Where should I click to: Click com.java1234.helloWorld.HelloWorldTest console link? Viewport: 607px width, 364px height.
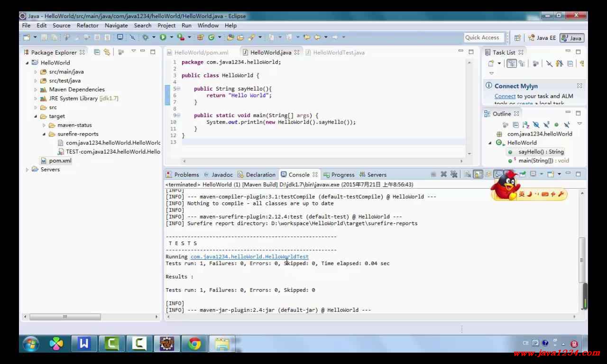point(249,256)
